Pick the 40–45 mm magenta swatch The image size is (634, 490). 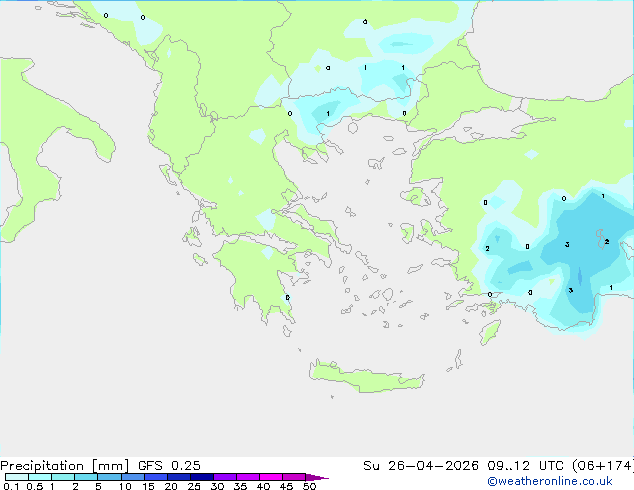coord(271,477)
